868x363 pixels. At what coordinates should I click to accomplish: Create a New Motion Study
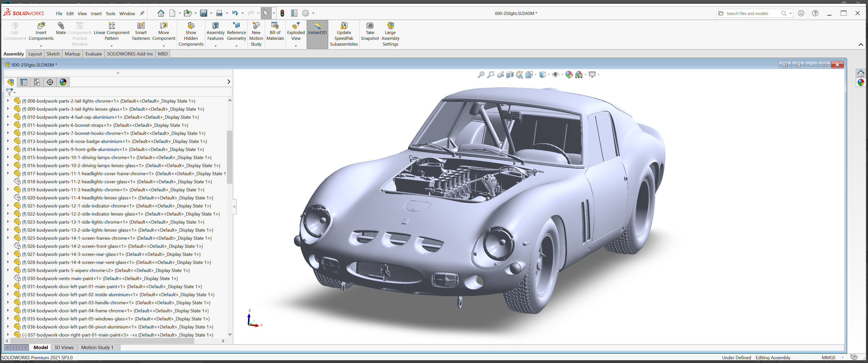click(256, 34)
